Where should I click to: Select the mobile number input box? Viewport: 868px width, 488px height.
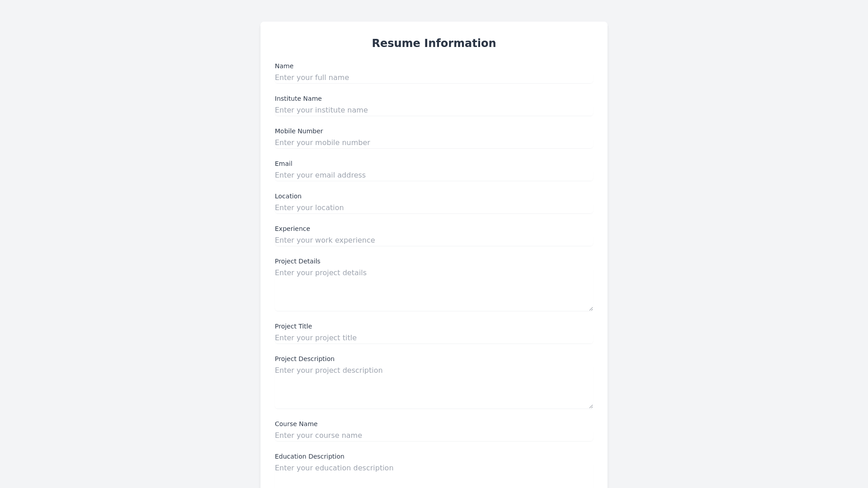[434, 143]
